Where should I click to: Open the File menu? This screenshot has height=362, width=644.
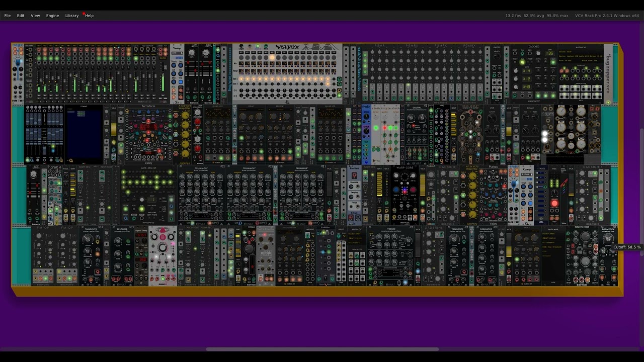click(x=8, y=16)
